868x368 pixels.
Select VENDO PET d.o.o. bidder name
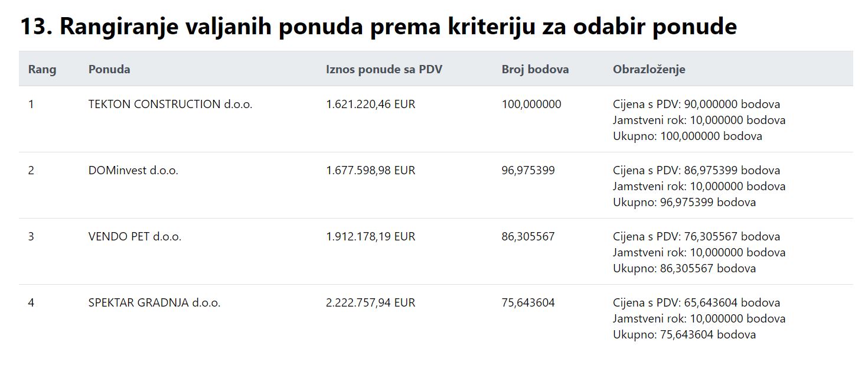pos(135,237)
